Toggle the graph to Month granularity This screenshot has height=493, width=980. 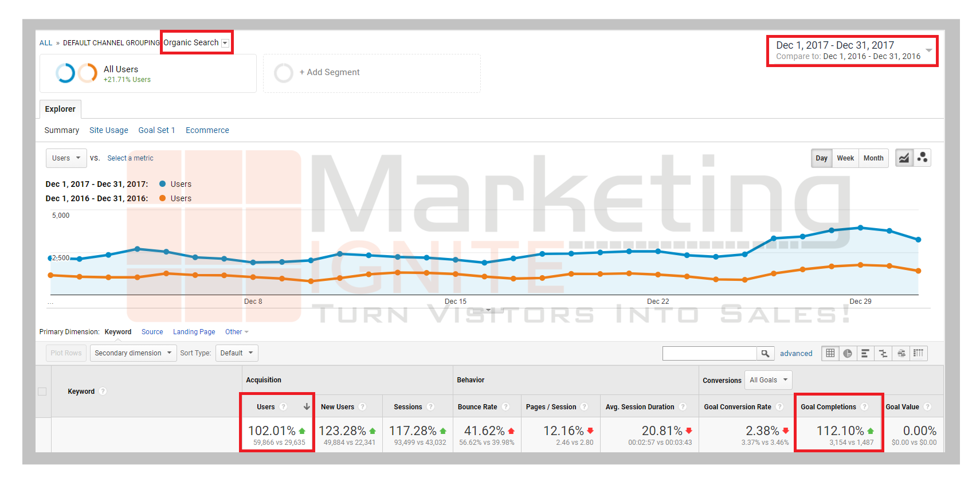tap(873, 158)
